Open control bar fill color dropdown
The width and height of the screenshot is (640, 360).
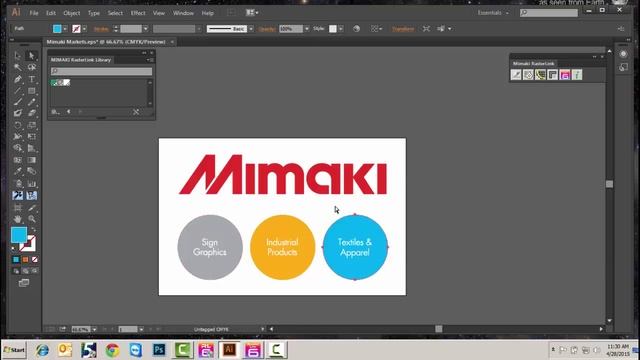coord(65,29)
